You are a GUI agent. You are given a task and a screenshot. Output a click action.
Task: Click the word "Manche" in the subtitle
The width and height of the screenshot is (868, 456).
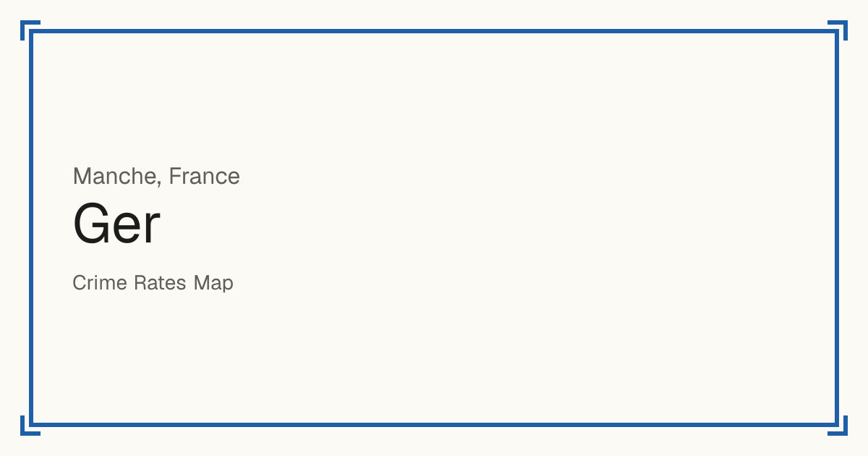pyautogui.click(x=115, y=176)
